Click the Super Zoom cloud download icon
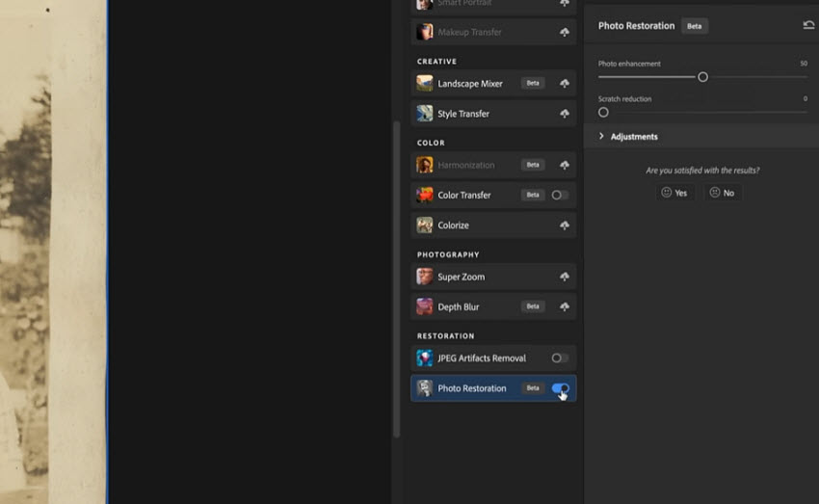The height and width of the screenshot is (504, 819). coord(564,278)
